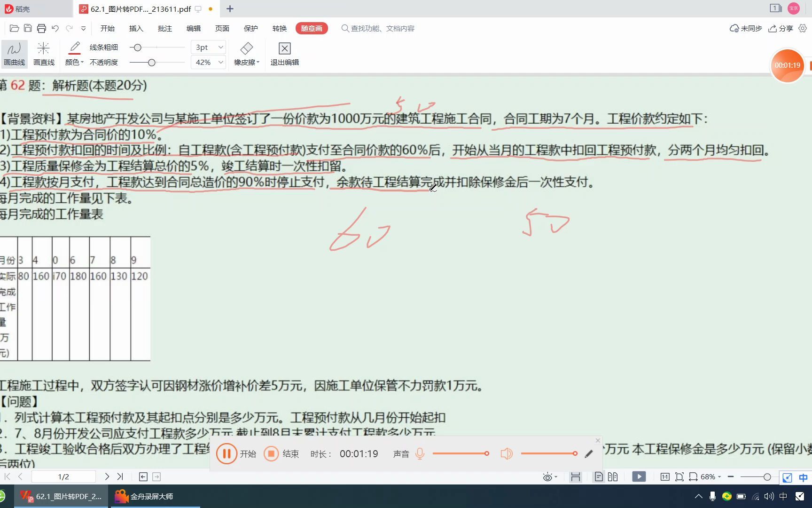This screenshot has height=508, width=812.
Task: Open the 颜色 color picker dropdown
Action: [x=74, y=62]
